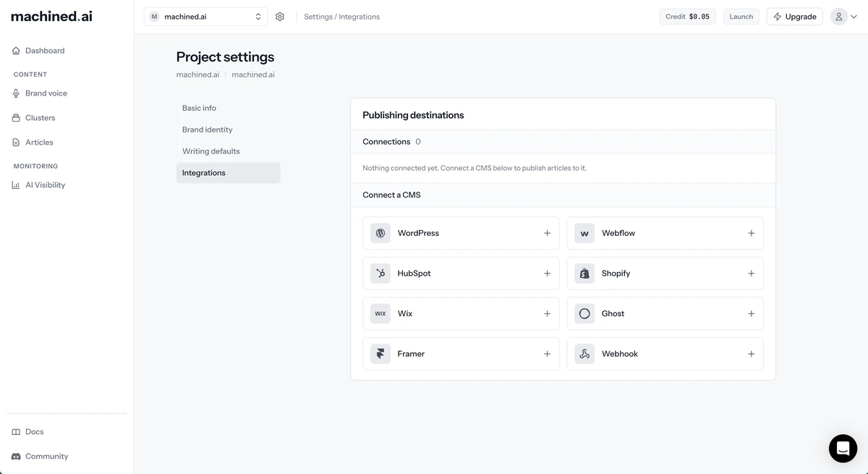Select the Wix CMS card label

(405, 313)
